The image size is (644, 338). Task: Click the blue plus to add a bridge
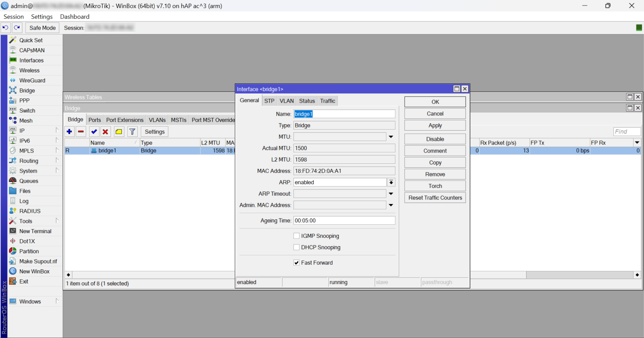point(69,131)
